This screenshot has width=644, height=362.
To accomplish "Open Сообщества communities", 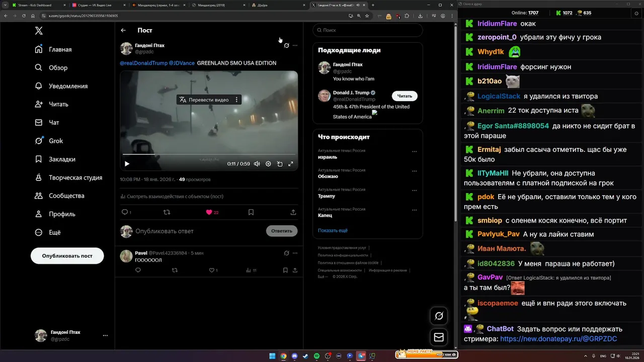I will click(59, 196).
